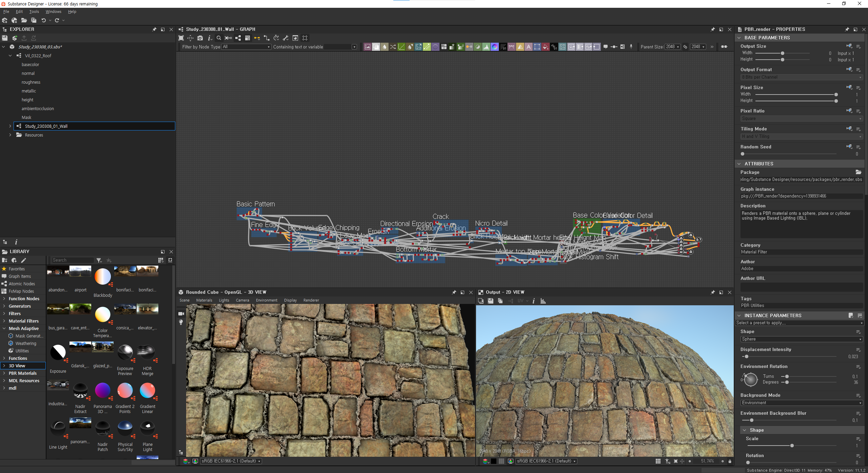Add a Transformation 2D node from toolbar
Viewport: 868px width, 473px height.
(537, 47)
